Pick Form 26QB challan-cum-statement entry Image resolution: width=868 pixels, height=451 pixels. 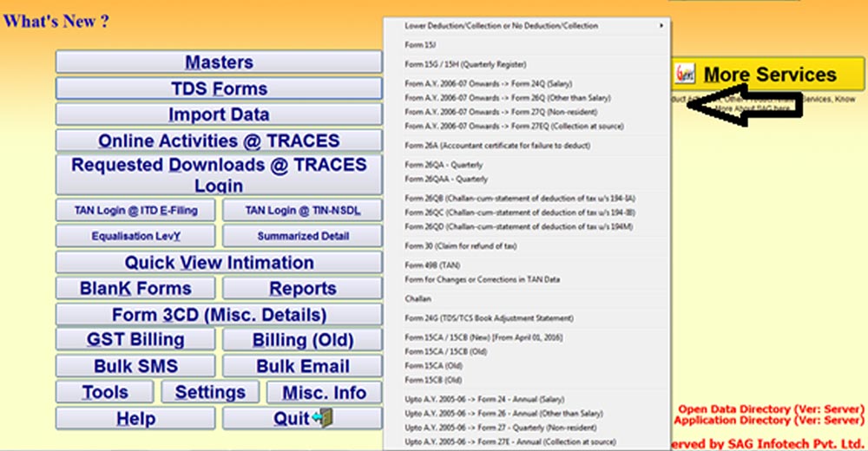click(518, 198)
